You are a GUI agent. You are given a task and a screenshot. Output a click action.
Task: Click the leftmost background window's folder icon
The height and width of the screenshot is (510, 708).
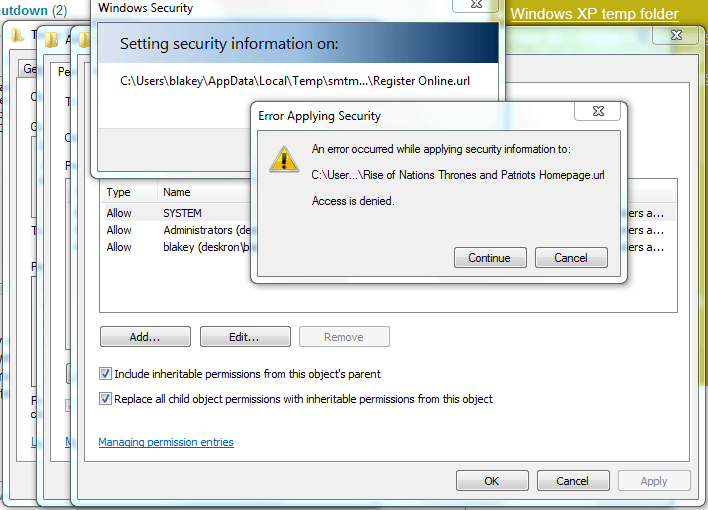[x=18, y=37]
